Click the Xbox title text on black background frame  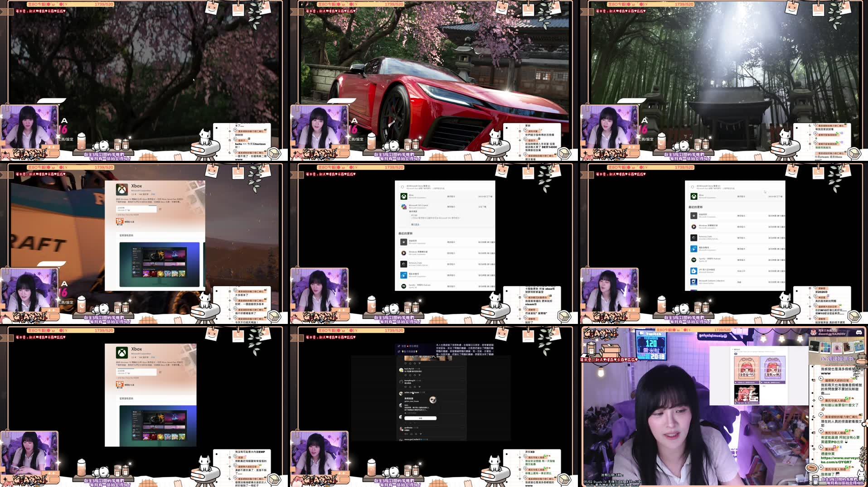coord(136,349)
